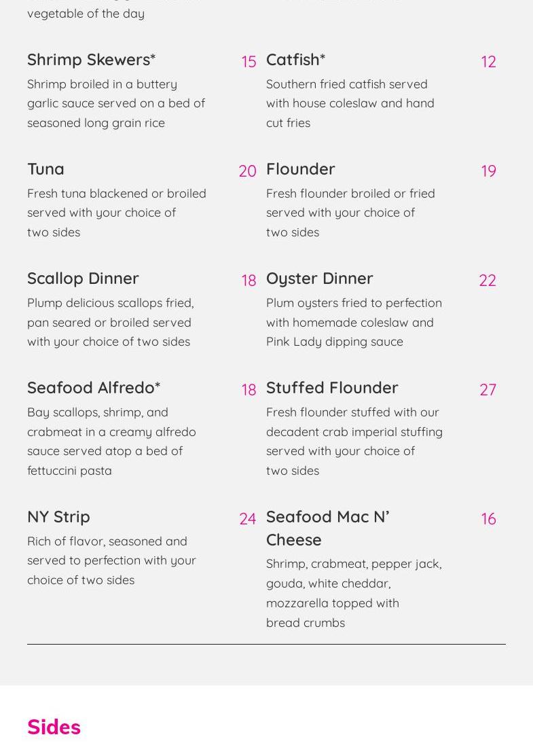
Task: Select the Seafood Alfredo heading
Action: tap(94, 388)
